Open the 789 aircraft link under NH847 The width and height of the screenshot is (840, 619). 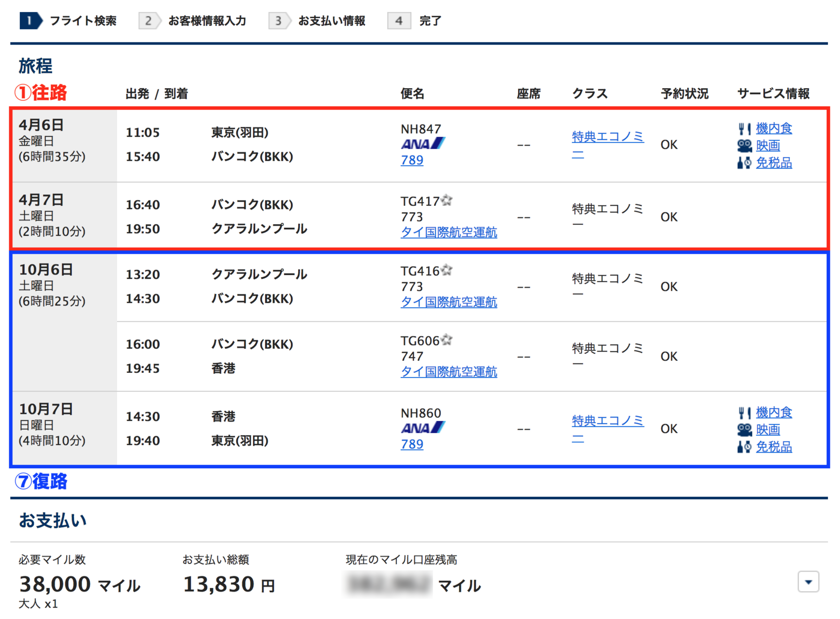412,160
